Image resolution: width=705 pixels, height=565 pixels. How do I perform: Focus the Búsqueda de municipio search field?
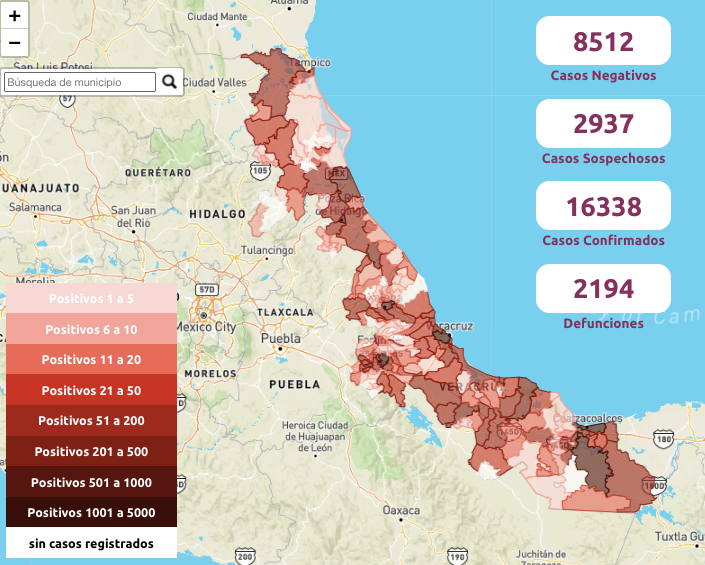80,82
